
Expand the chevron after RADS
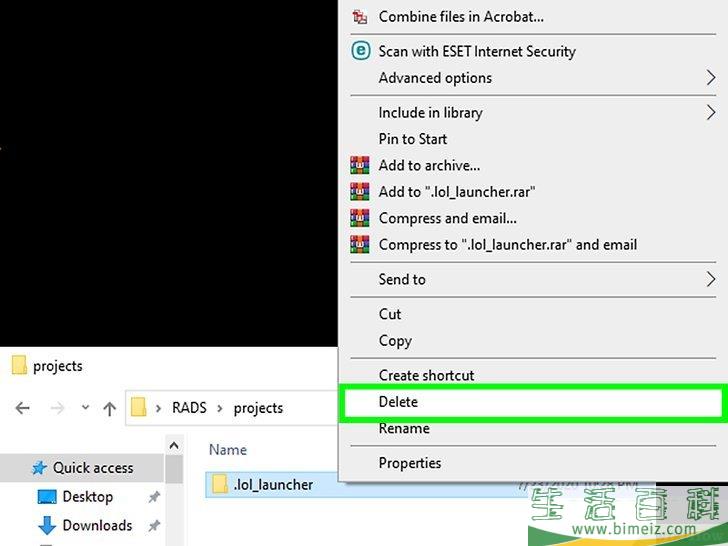point(220,408)
